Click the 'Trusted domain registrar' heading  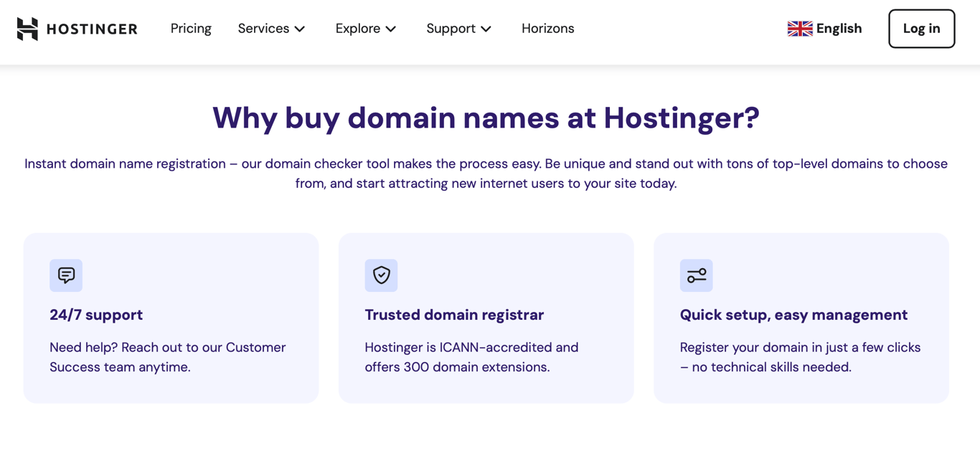coord(454,315)
